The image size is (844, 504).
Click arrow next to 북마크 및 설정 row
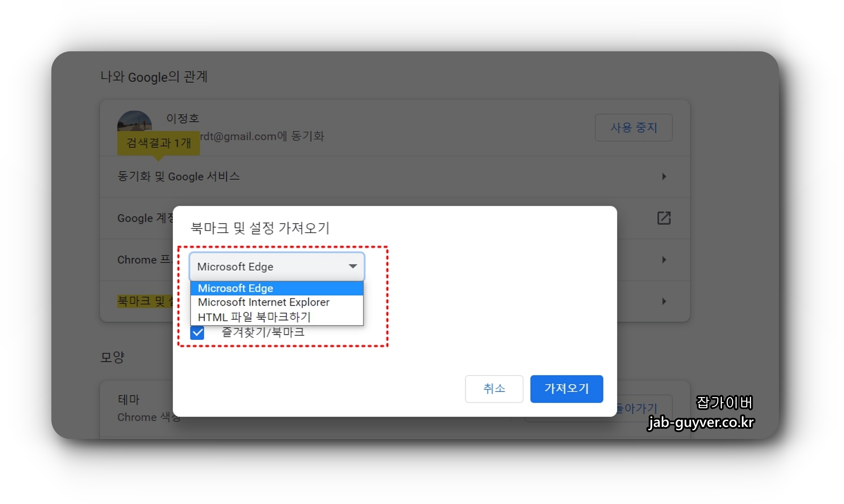click(x=664, y=301)
